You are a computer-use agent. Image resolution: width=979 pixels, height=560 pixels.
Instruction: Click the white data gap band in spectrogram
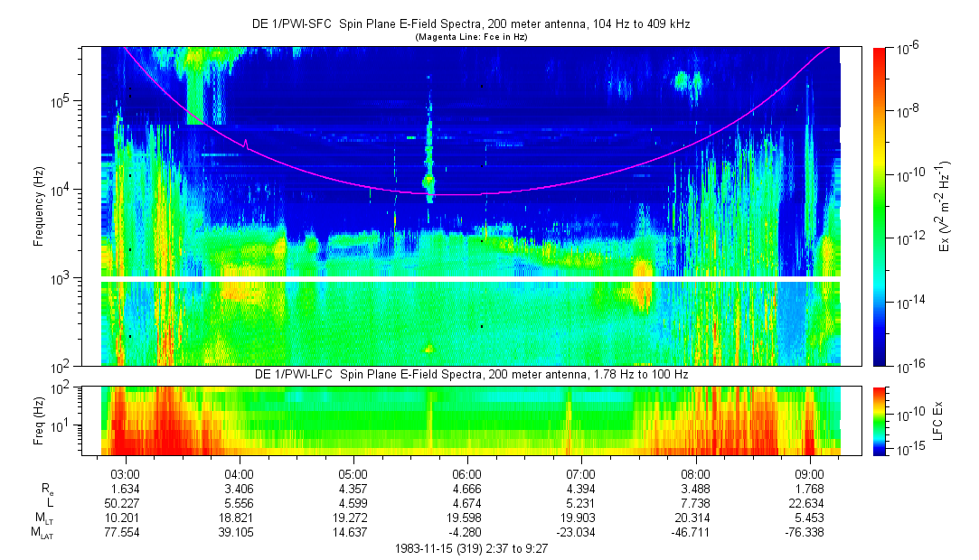point(470,279)
